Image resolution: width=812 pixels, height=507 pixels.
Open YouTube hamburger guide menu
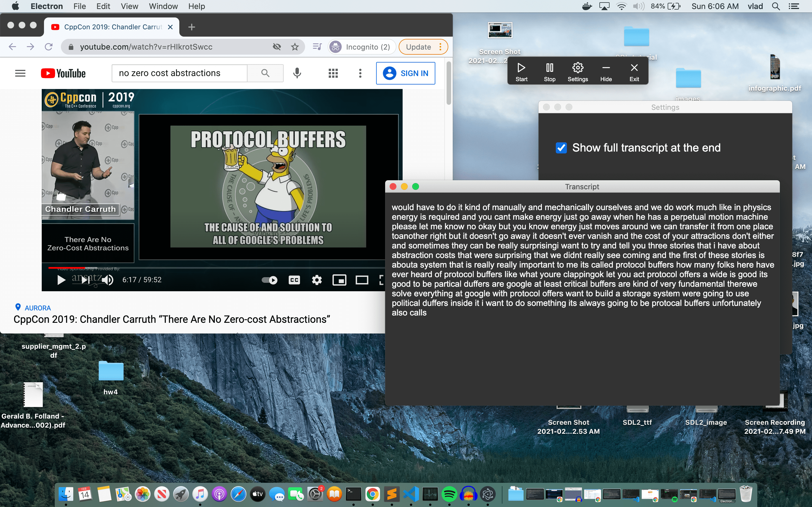(x=20, y=73)
